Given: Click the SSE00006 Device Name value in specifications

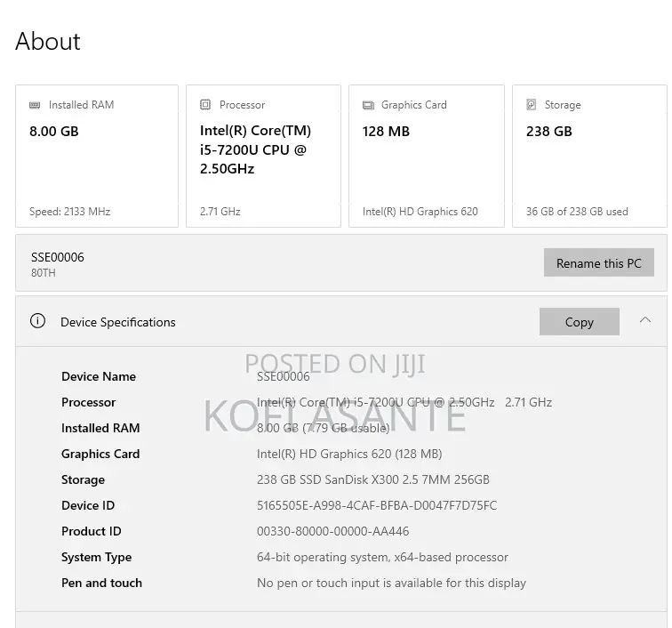Looking at the screenshot, I should [283, 376].
